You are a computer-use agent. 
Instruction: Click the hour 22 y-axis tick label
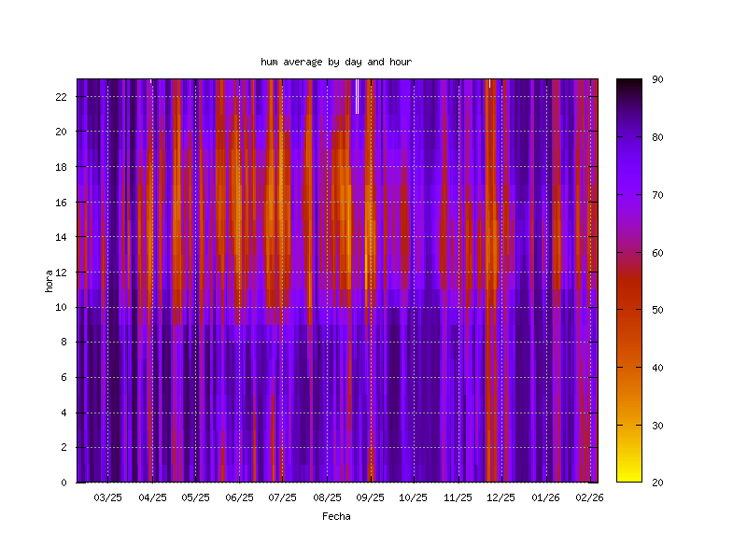pyautogui.click(x=61, y=96)
